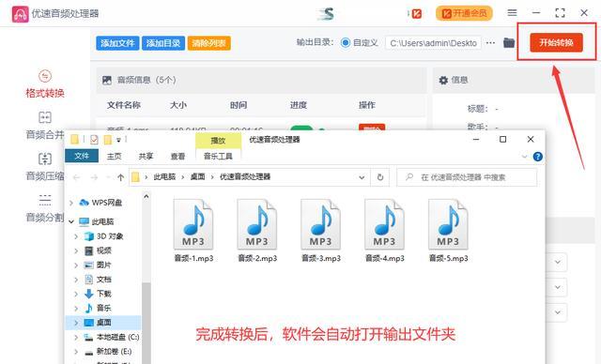Click the 播放 contextual tab header
Image resolution: width=601 pixels, height=364 pixels.
point(218,141)
